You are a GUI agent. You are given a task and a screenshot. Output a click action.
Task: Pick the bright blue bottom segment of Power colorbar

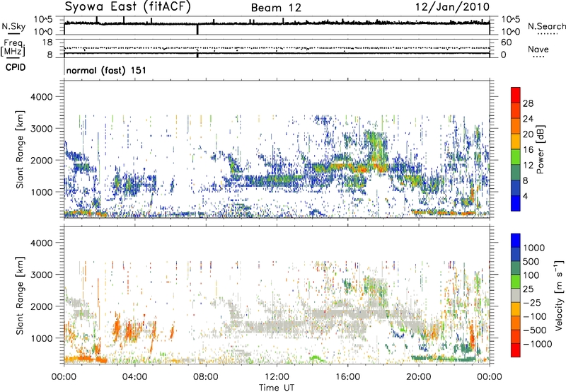point(516,203)
